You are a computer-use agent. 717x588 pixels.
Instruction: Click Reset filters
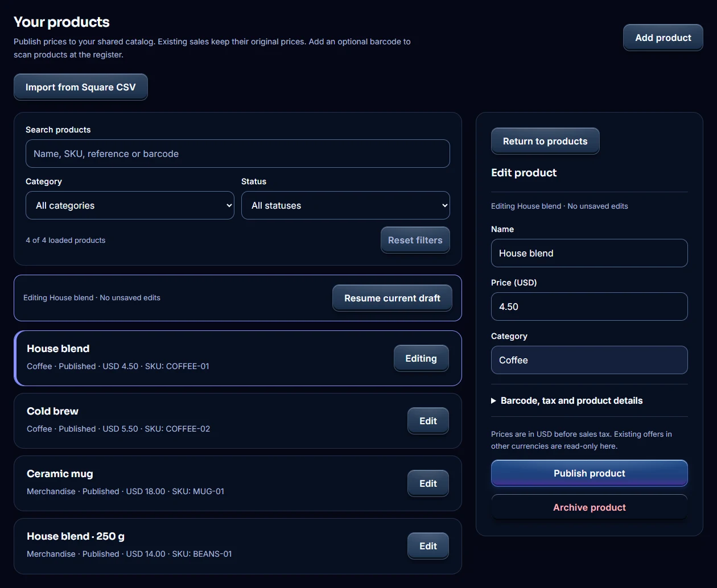[415, 240]
